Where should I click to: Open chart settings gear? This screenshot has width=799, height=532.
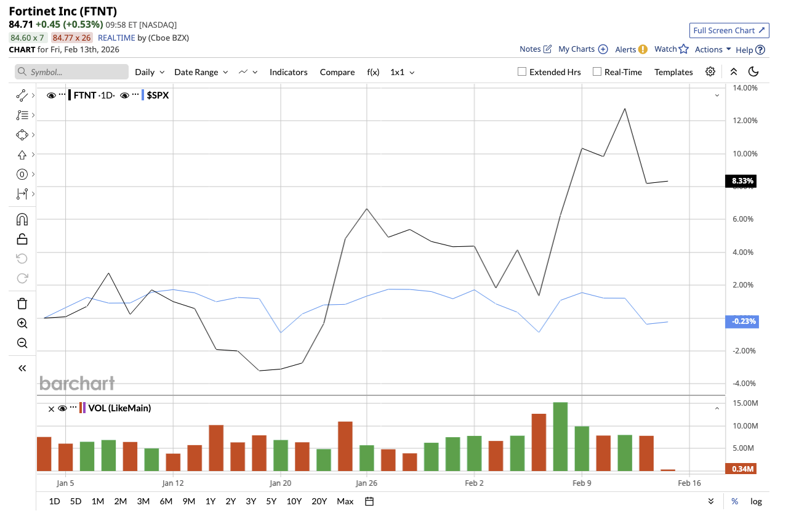click(710, 71)
